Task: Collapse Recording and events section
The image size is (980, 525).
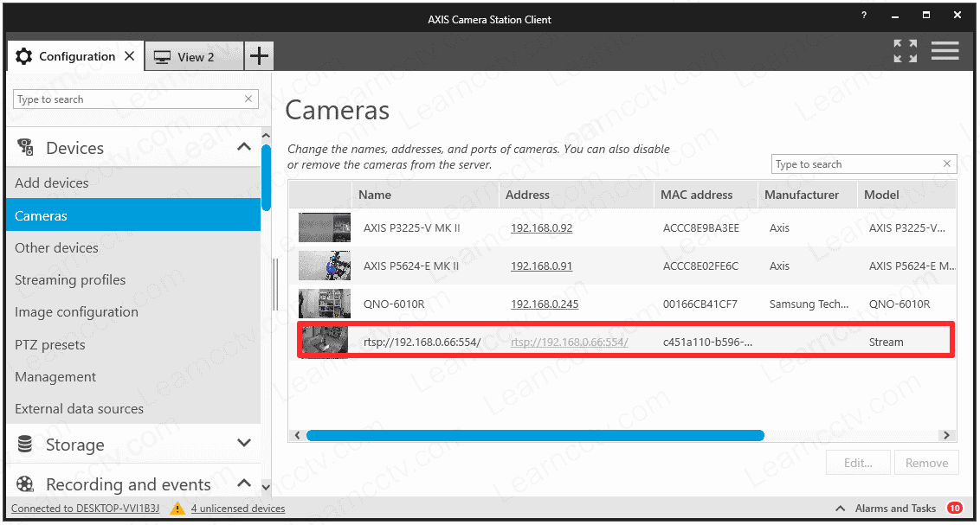Action: coord(244,483)
